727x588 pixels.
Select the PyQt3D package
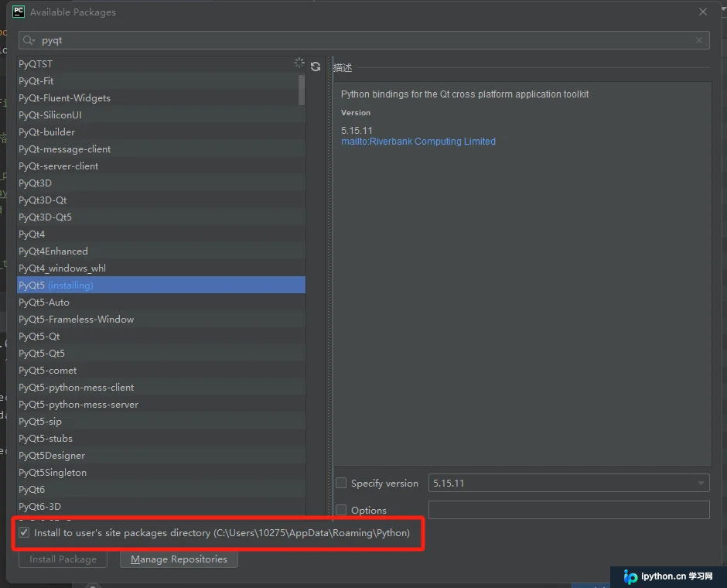click(161, 183)
